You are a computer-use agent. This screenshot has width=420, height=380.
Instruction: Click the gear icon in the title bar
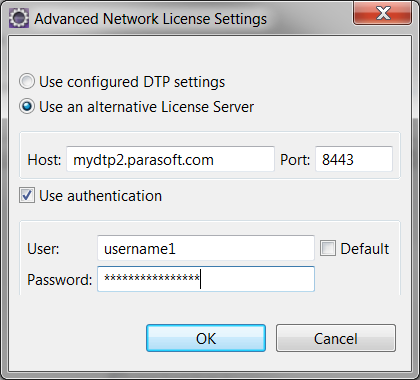[x=19, y=18]
